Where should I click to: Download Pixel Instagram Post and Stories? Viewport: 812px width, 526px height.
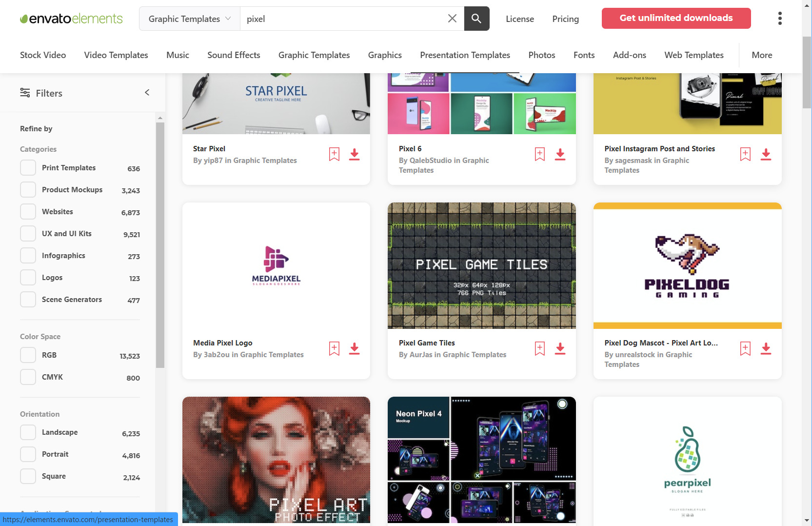coord(766,154)
